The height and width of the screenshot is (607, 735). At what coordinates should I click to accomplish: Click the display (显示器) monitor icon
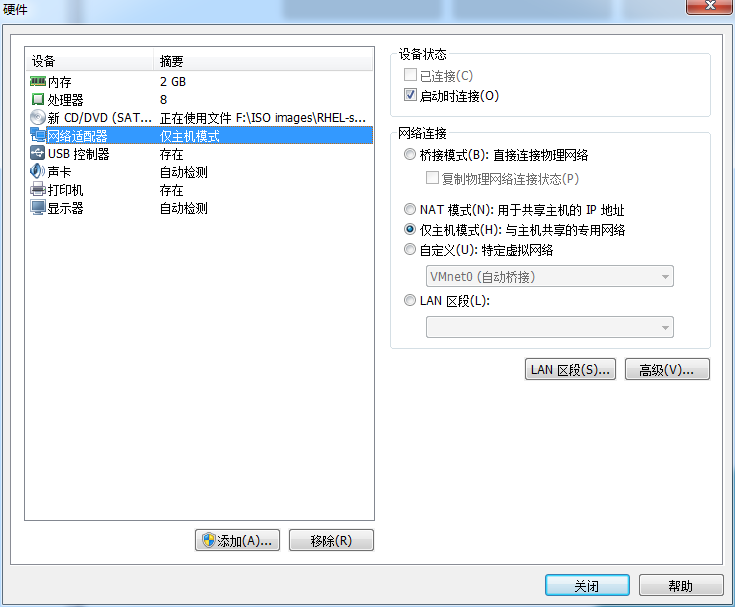[x=38, y=208]
